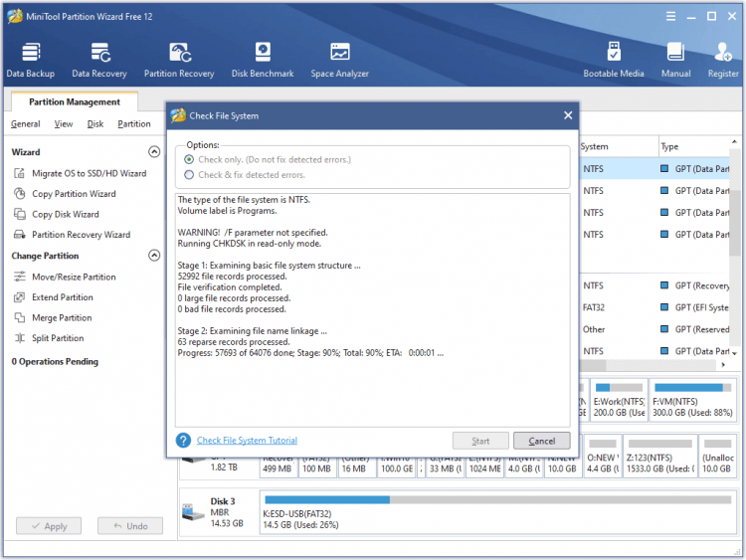Select the Z:123(NTFS) partition block

[659, 456]
